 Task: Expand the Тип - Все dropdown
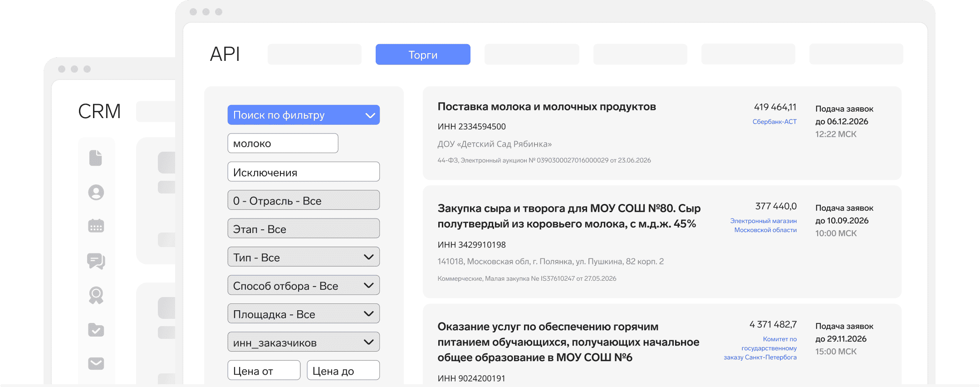pyautogui.click(x=304, y=257)
